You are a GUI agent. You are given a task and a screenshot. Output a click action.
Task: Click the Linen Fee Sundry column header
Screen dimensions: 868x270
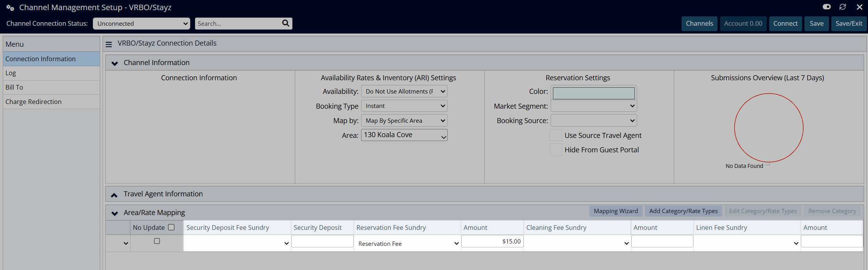tap(747, 228)
